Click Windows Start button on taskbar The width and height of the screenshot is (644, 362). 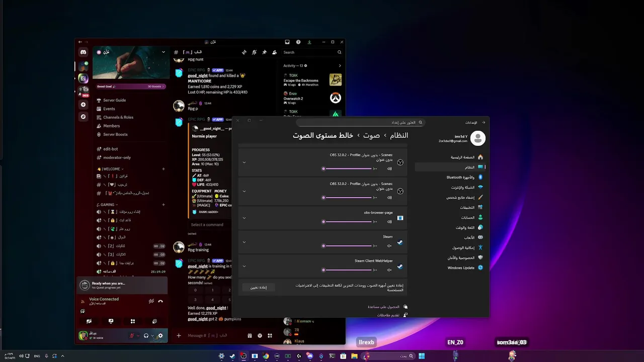422,356
